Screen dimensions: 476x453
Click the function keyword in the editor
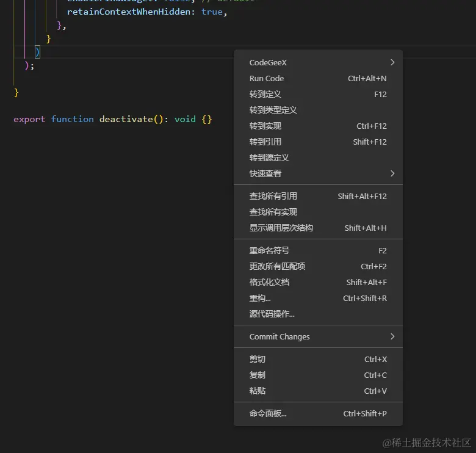[72, 119]
